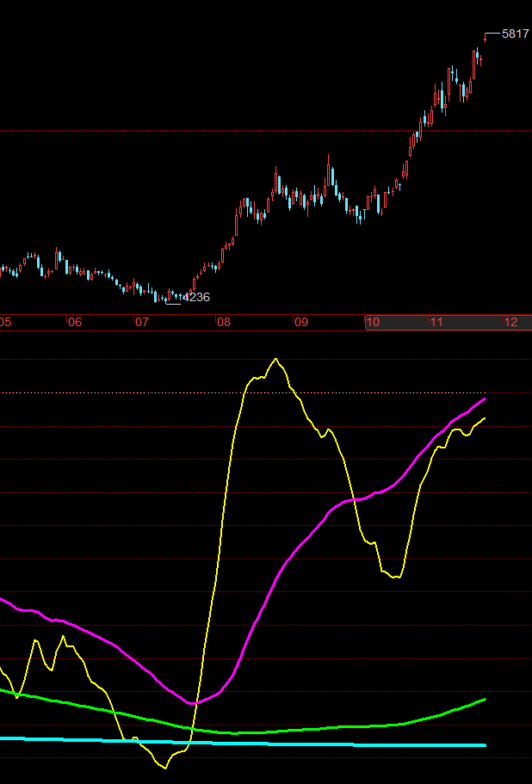Click the 5817 high price label

coord(515,34)
